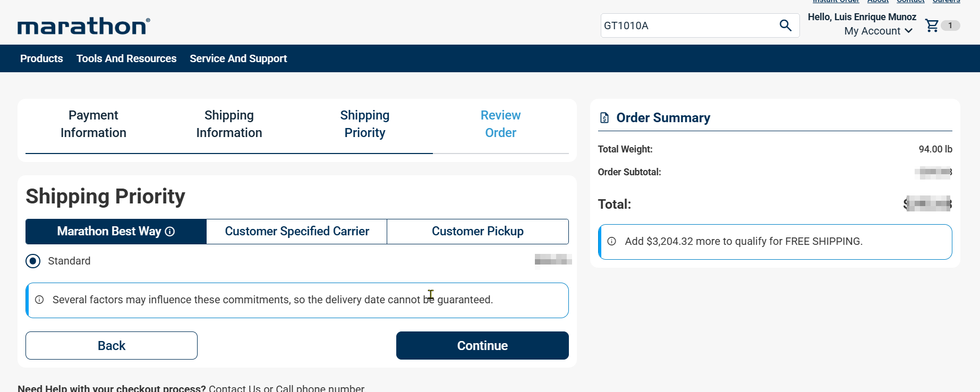Select the Standard shipping radio button
Screen dimensions: 980x392
point(33,261)
